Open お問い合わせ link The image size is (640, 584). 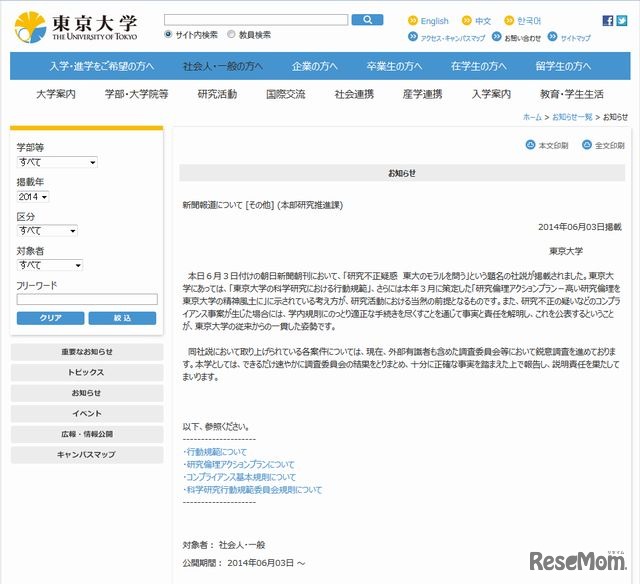pyautogui.click(x=522, y=38)
